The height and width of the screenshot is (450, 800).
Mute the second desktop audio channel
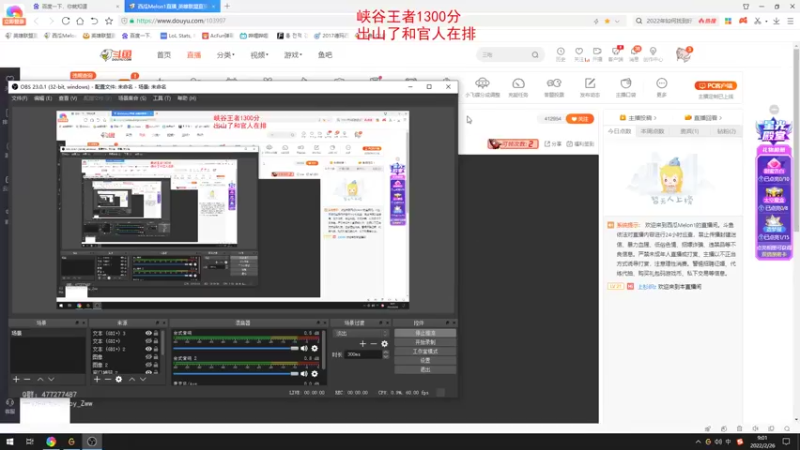tap(304, 374)
